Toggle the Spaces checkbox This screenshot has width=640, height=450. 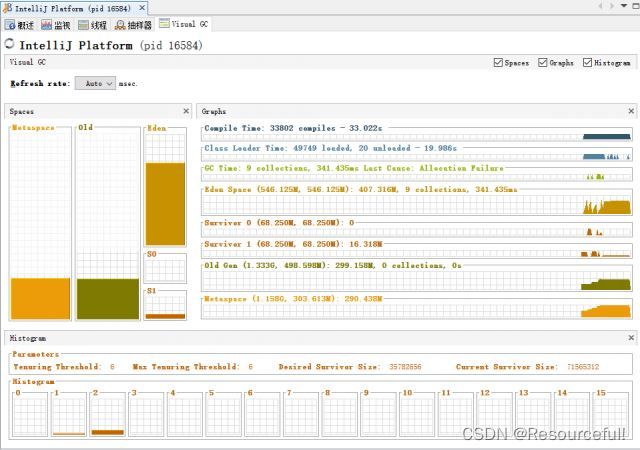(x=498, y=62)
